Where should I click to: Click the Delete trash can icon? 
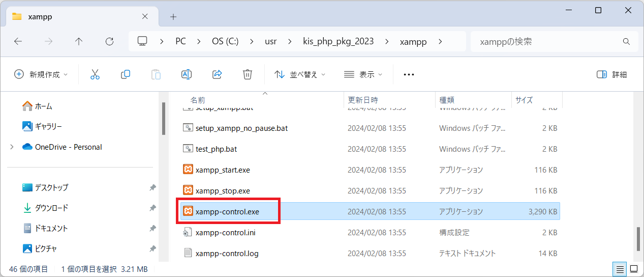[248, 74]
